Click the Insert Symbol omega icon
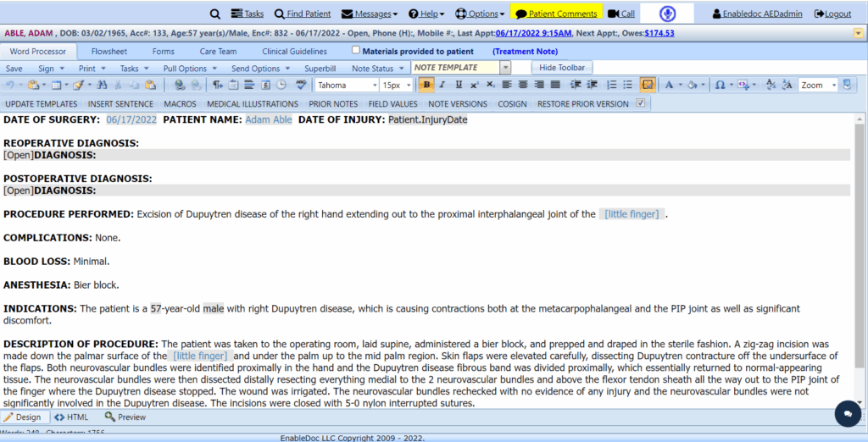The image size is (868, 442). point(720,86)
